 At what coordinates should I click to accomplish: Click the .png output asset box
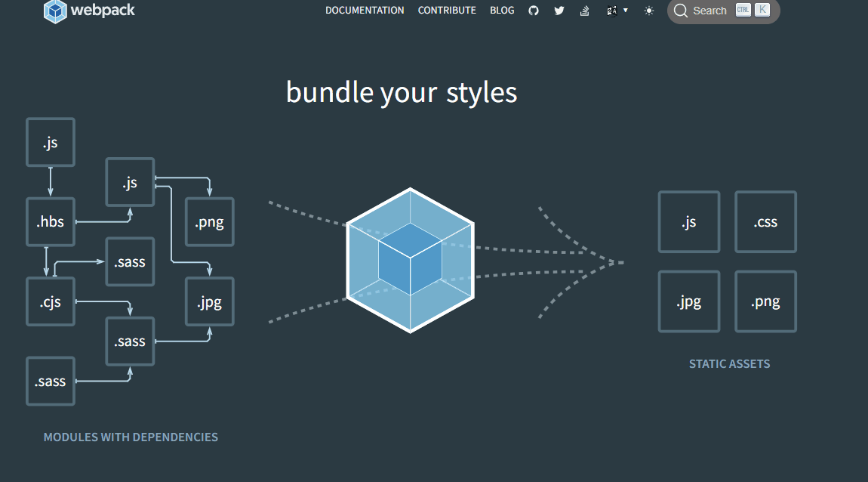pyautogui.click(x=765, y=301)
